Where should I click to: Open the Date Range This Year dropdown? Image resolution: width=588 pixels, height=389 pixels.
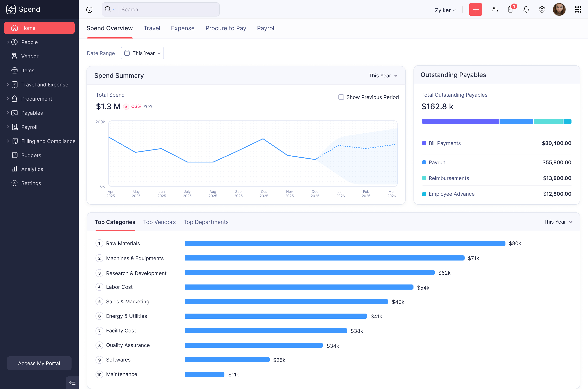pyautogui.click(x=142, y=53)
